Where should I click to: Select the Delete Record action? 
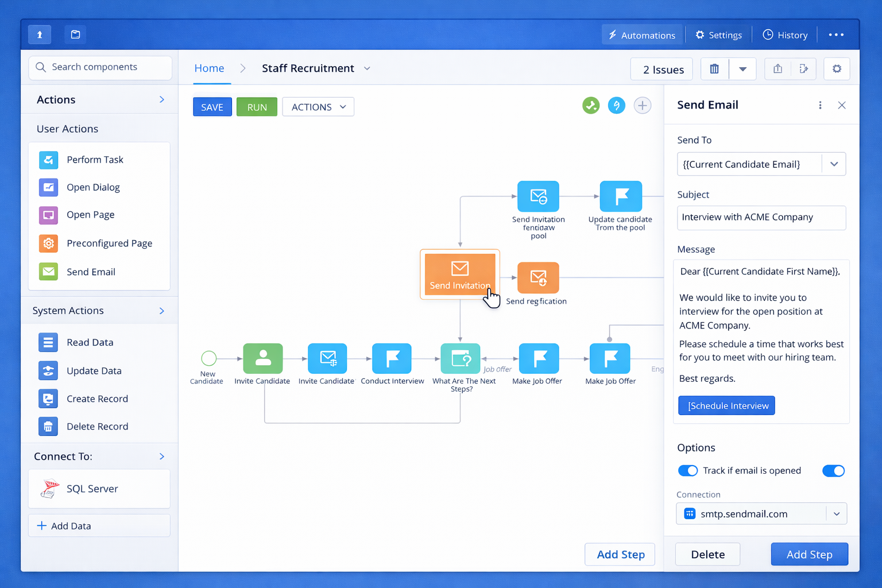pos(99,426)
